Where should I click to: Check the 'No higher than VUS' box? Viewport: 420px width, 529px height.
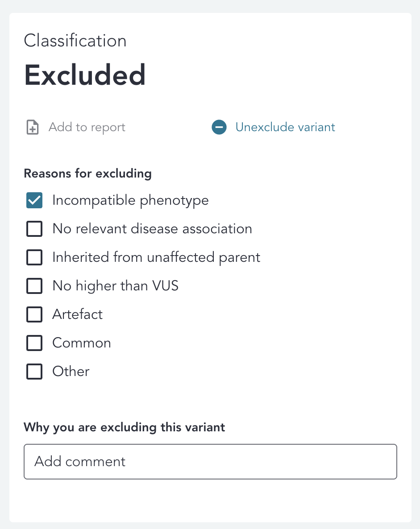[x=34, y=286]
